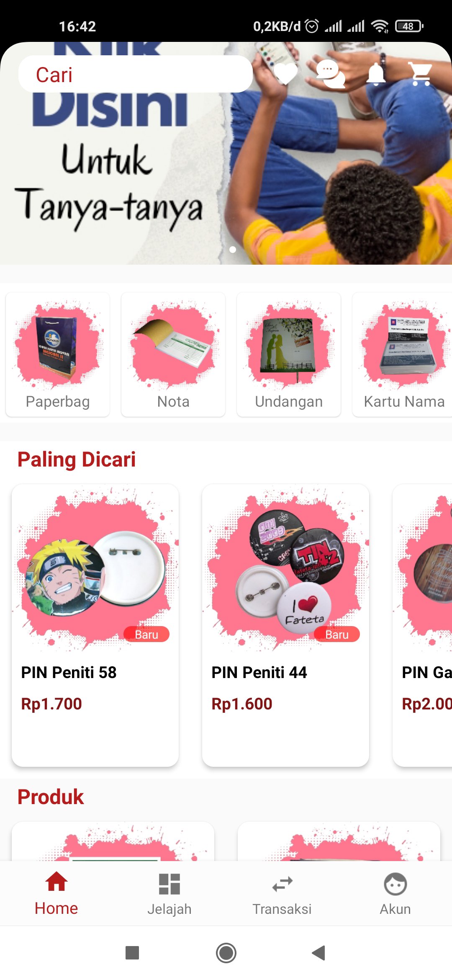Open the Transaksi tab
Viewport: 452px width, 980px height.
[282, 894]
